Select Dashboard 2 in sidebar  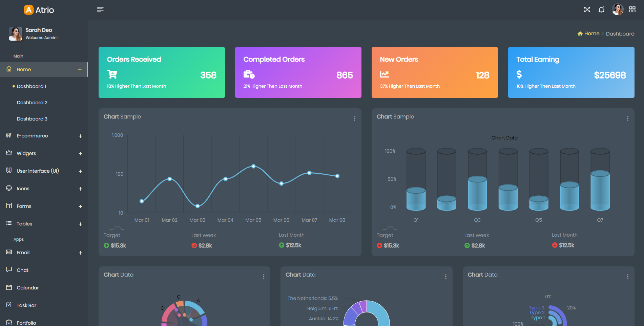(32, 103)
